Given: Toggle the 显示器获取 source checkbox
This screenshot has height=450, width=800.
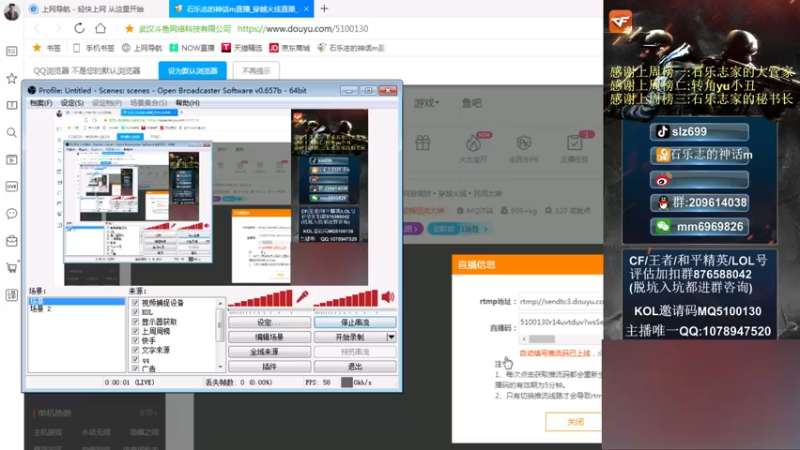Looking at the screenshot, I should click(135, 321).
